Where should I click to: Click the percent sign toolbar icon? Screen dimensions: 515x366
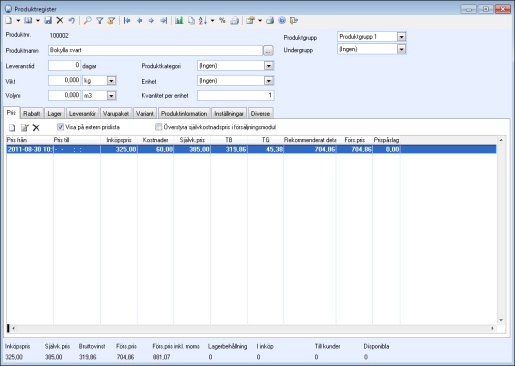pyautogui.click(x=222, y=21)
